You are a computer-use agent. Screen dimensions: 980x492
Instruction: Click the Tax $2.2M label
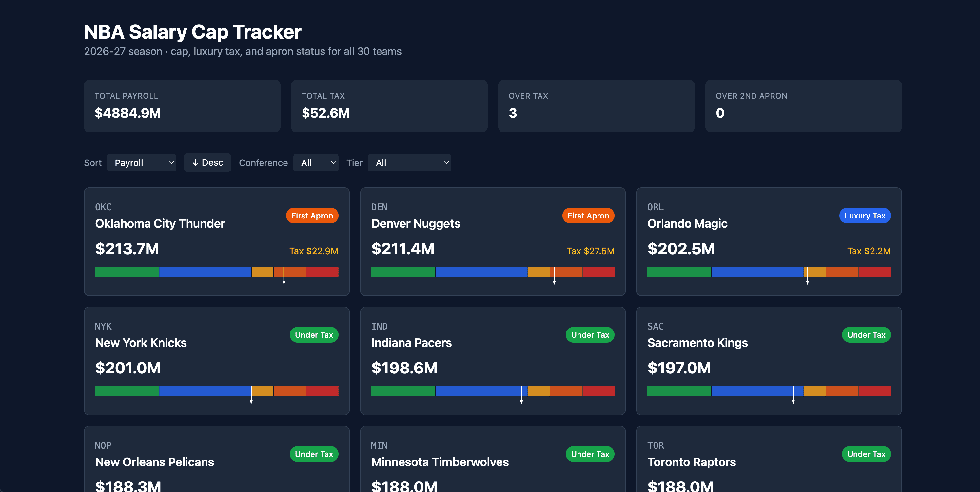(x=869, y=251)
